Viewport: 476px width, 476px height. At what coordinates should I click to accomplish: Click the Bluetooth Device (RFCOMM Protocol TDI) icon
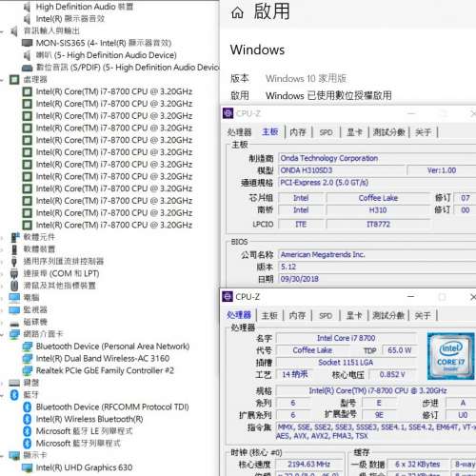(28, 407)
